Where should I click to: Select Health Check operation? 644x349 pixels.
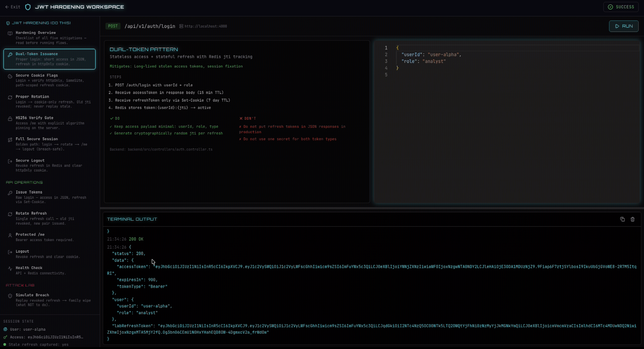[x=50, y=270]
